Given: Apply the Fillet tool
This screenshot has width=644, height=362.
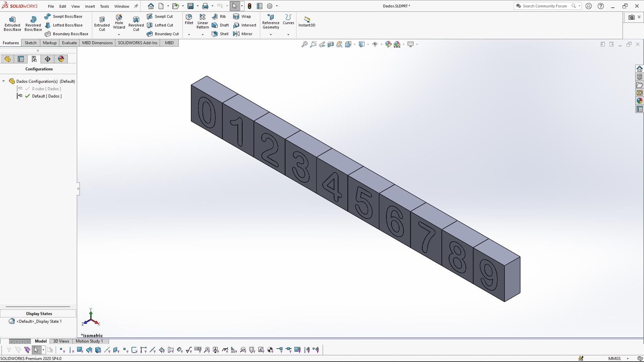Looking at the screenshot, I should (189, 19).
